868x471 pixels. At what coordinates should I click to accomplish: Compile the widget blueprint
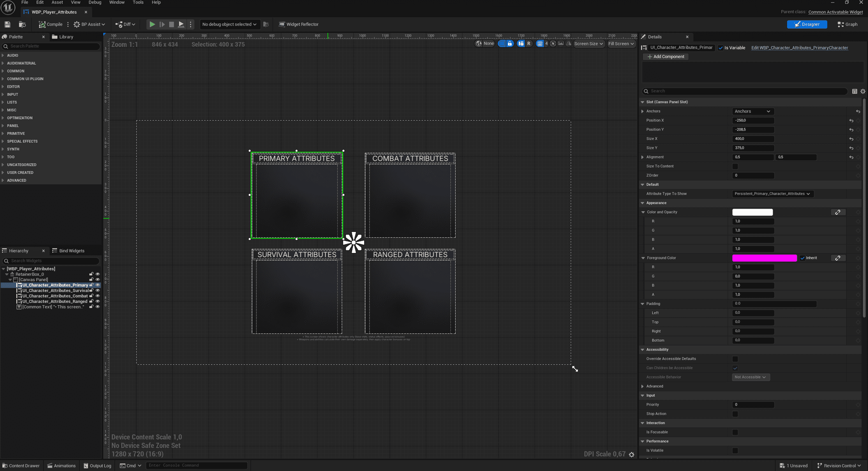coord(51,24)
